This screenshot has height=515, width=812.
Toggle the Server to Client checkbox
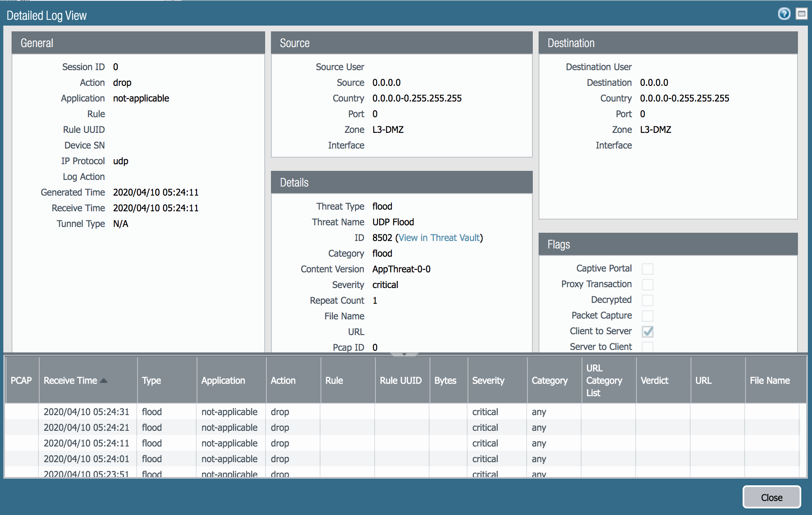point(647,347)
